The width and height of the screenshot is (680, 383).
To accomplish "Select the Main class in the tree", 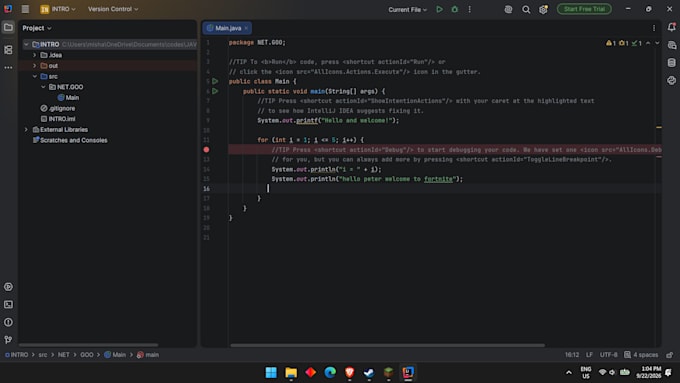I will pos(68,98).
